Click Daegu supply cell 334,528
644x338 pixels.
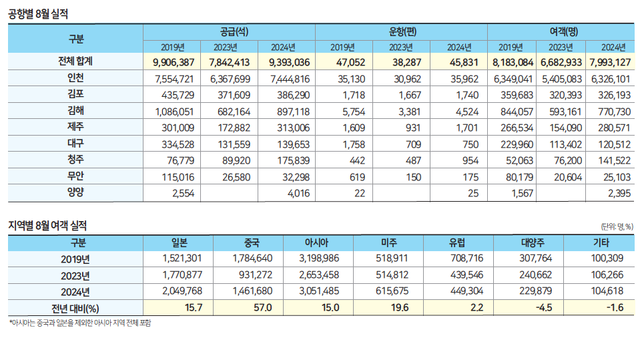(x=178, y=145)
